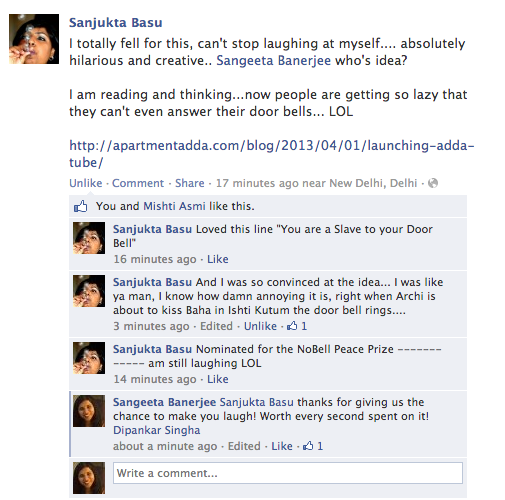
Task: Click the 'Write a comment...' field
Action: point(288,473)
